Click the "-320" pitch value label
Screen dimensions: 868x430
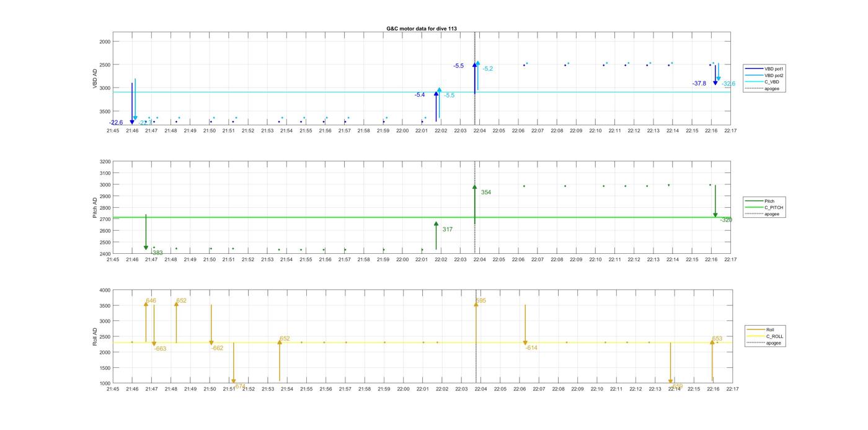coord(726,220)
